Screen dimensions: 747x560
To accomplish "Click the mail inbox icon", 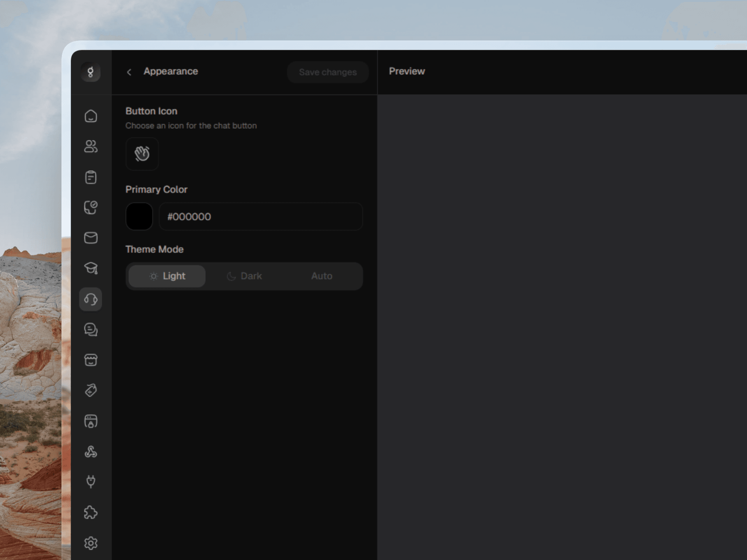I will tap(91, 238).
